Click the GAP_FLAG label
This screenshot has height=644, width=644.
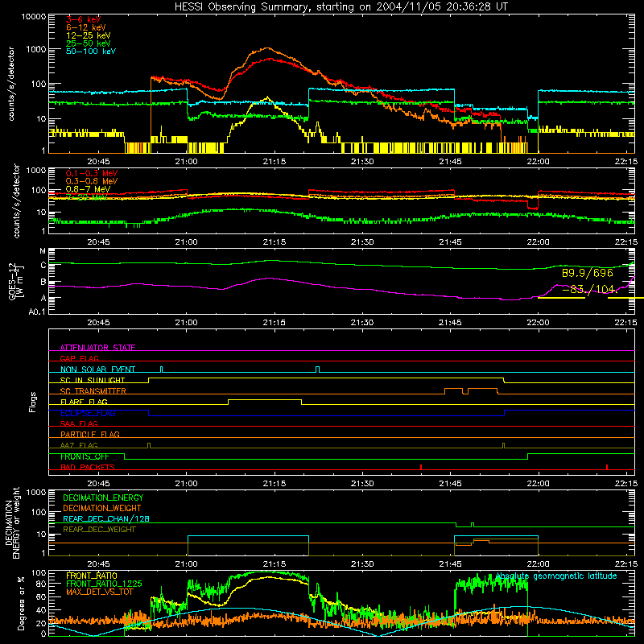pos(79,358)
